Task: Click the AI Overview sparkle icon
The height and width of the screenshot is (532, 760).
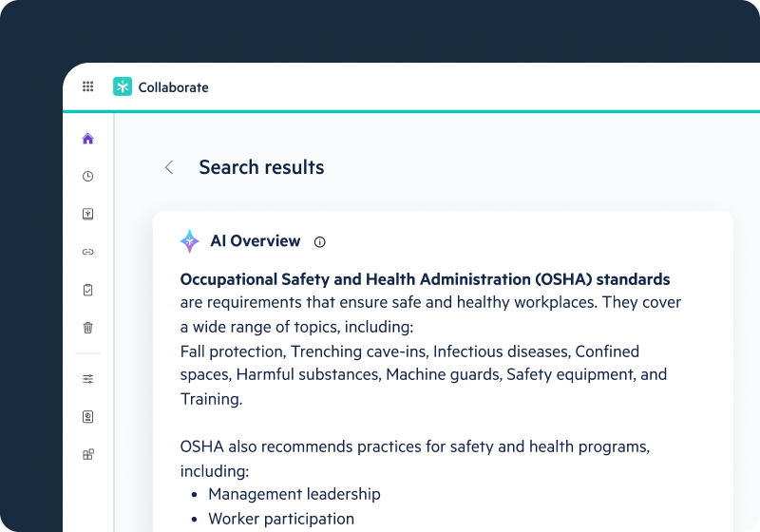Action: coord(190,241)
